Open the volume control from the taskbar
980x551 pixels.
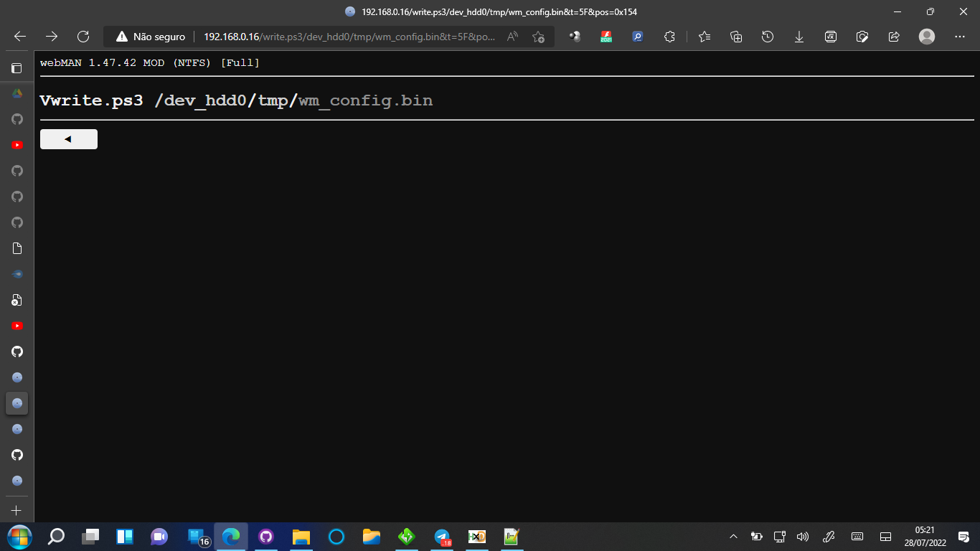[x=801, y=536]
